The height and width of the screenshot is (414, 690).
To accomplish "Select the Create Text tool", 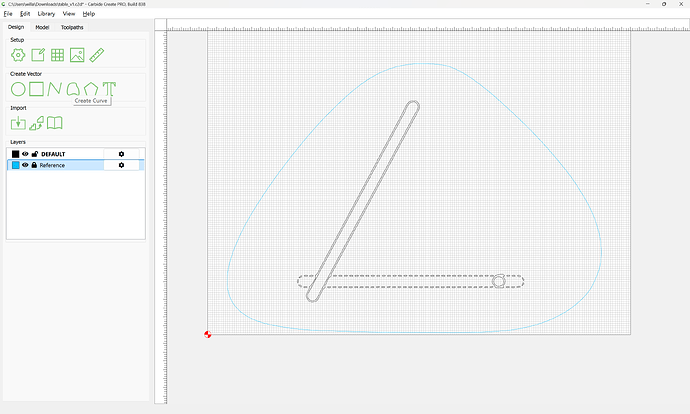I will (109, 89).
